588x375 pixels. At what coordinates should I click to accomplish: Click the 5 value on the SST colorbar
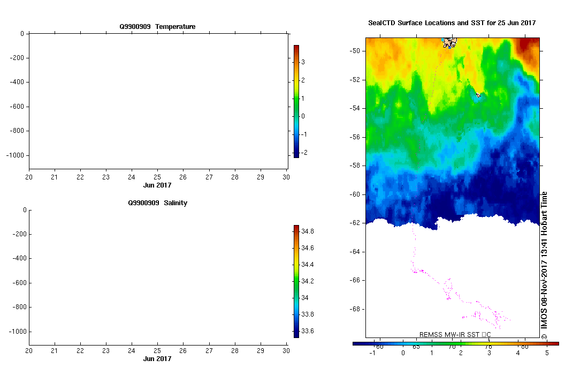click(x=547, y=353)
